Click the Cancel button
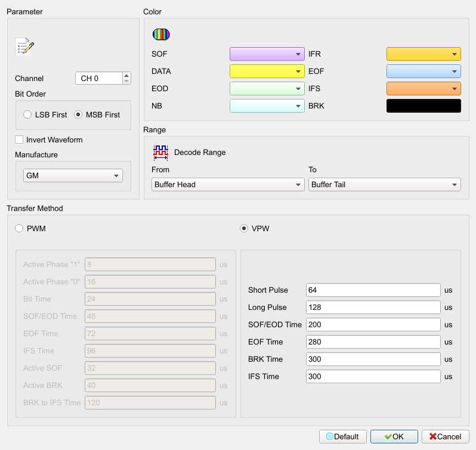The height and width of the screenshot is (450, 476). (x=446, y=436)
